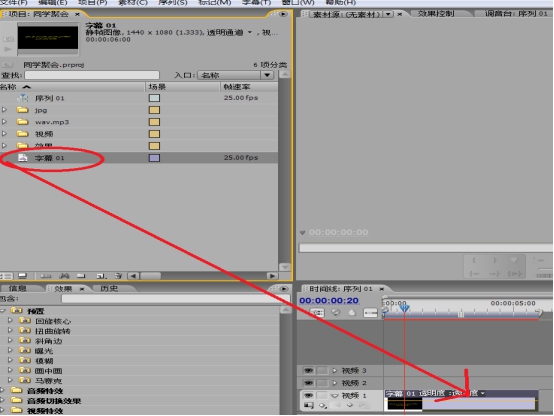Image resolution: width=554 pixels, height=416 pixels.
Task: Open the 素材源 clip dropdown arrow
Action: [388, 14]
